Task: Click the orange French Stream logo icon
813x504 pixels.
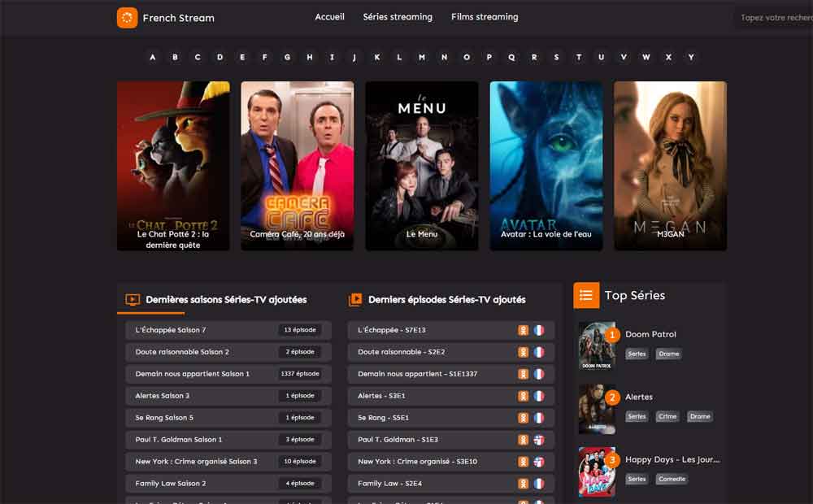Action: 127,18
